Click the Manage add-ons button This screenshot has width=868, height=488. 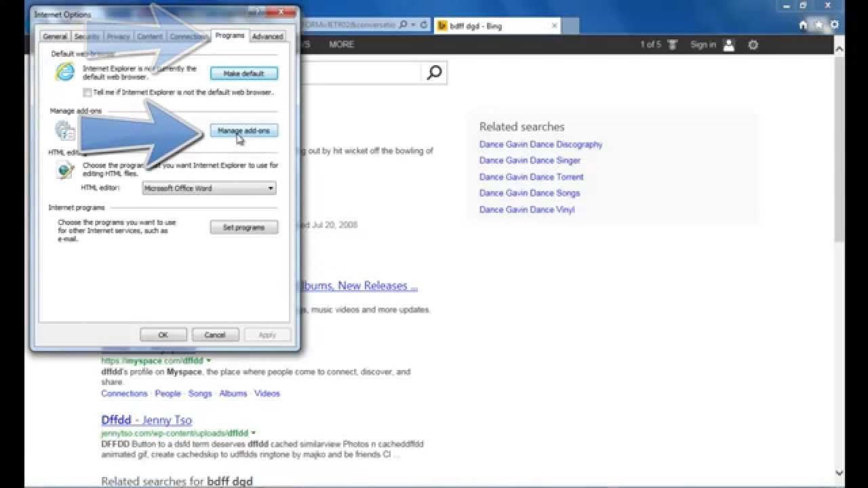coord(244,131)
